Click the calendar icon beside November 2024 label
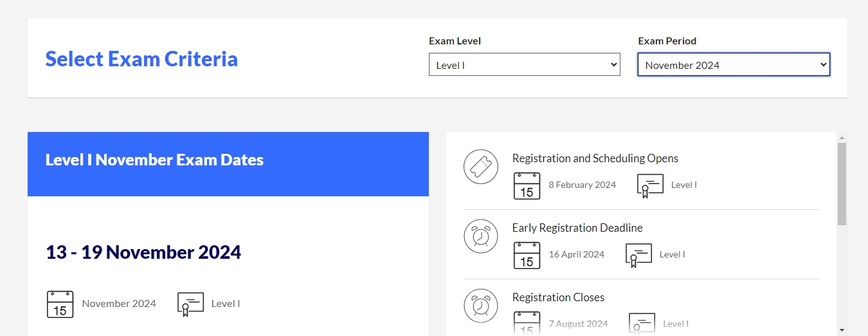This screenshot has height=336, width=868. [x=60, y=304]
